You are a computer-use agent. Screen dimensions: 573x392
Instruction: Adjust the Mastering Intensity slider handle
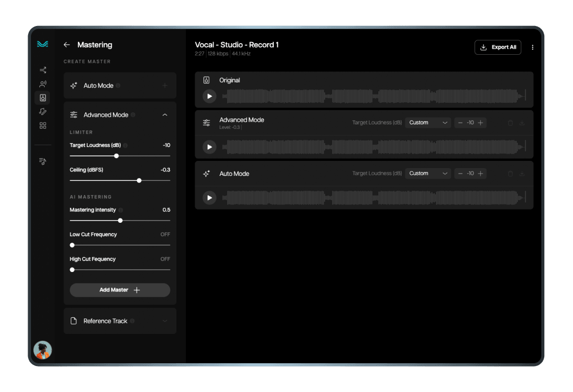[x=120, y=221]
